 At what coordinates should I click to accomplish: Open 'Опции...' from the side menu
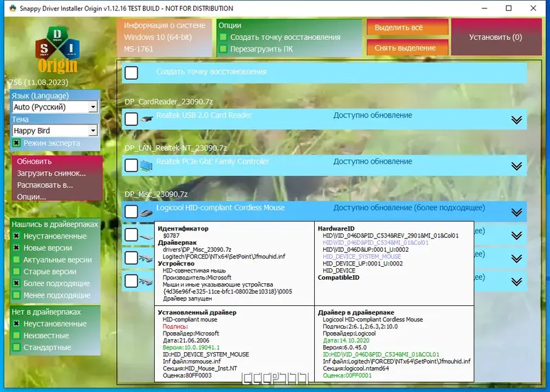(32, 197)
